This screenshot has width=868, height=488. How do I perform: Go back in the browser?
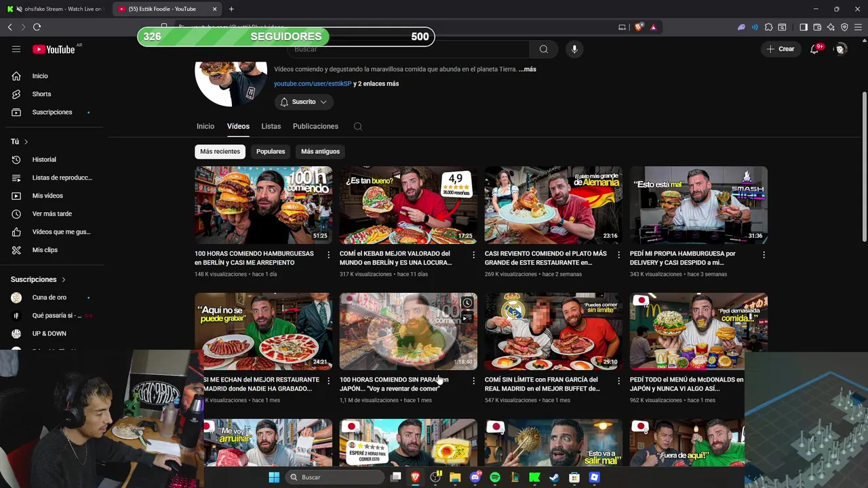10,27
